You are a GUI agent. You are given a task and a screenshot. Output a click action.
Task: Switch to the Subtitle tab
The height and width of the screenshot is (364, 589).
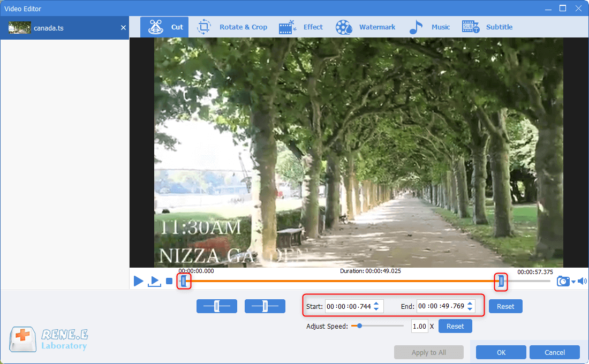coord(487,27)
